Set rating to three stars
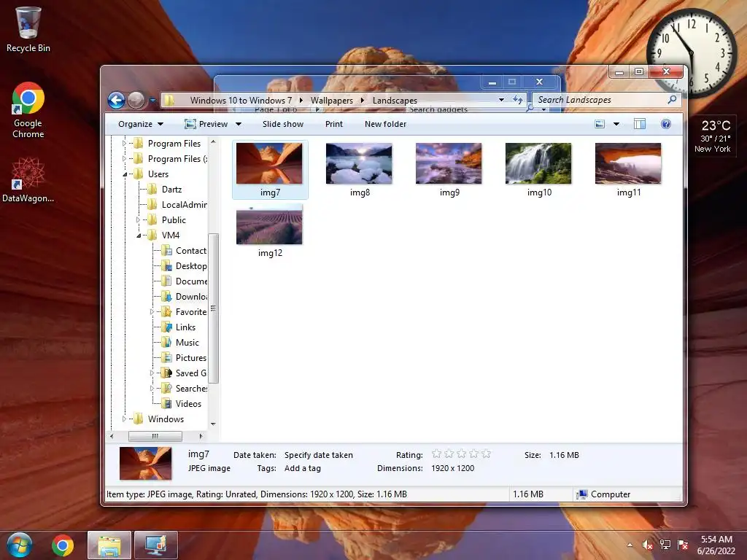 pyautogui.click(x=461, y=454)
